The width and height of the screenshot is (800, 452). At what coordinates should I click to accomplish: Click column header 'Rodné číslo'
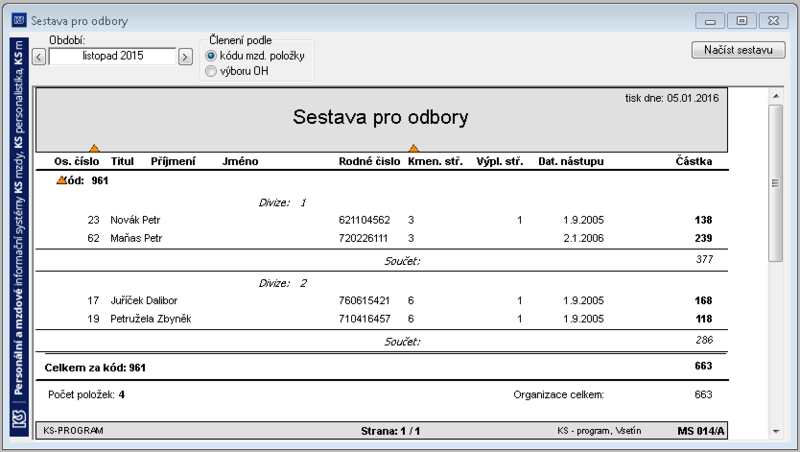(369, 161)
